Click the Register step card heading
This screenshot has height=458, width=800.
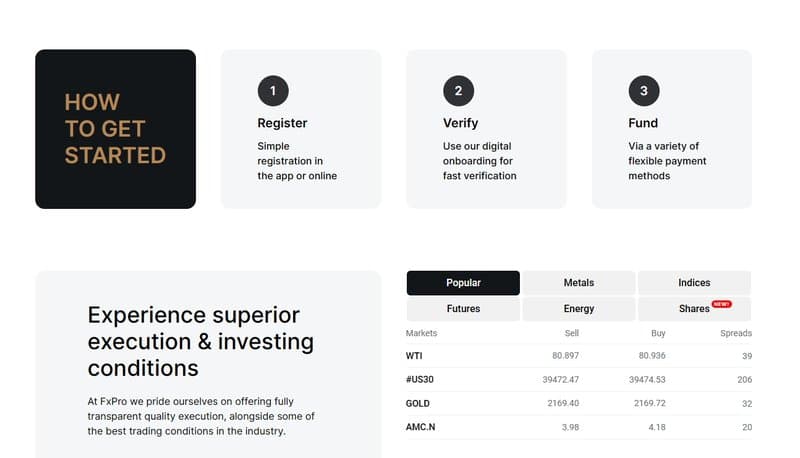click(283, 123)
